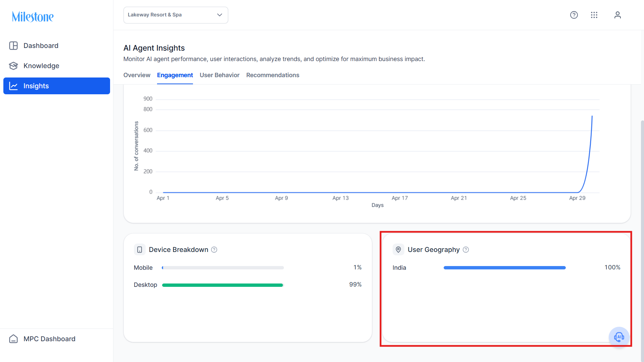Open the help question mark icon
Viewport: 644px width, 362px height.
pos(574,15)
